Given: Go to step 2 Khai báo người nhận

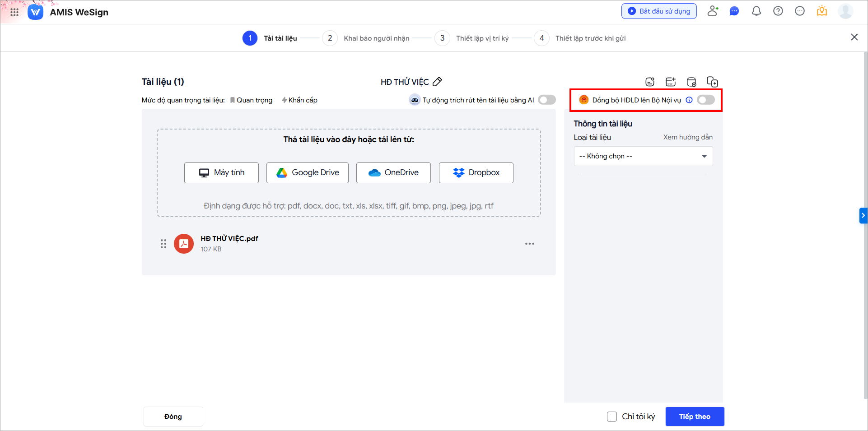Looking at the screenshot, I should [x=330, y=38].
